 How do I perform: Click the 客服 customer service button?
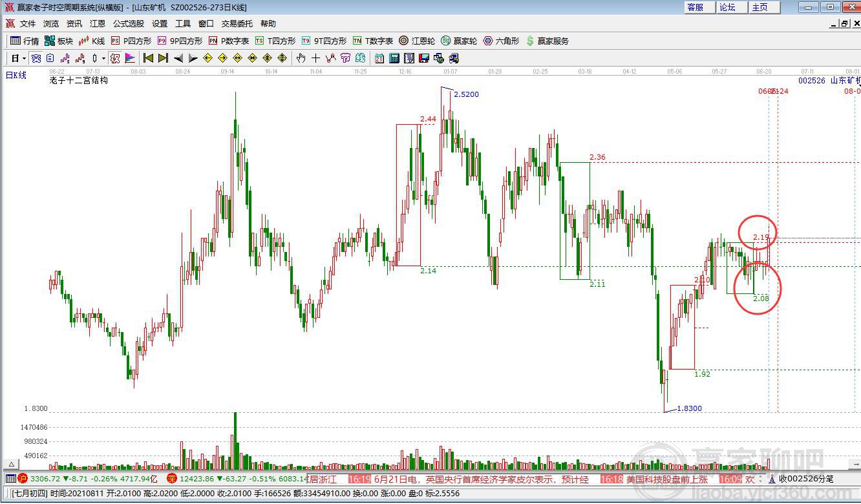(x=700, y=7)
